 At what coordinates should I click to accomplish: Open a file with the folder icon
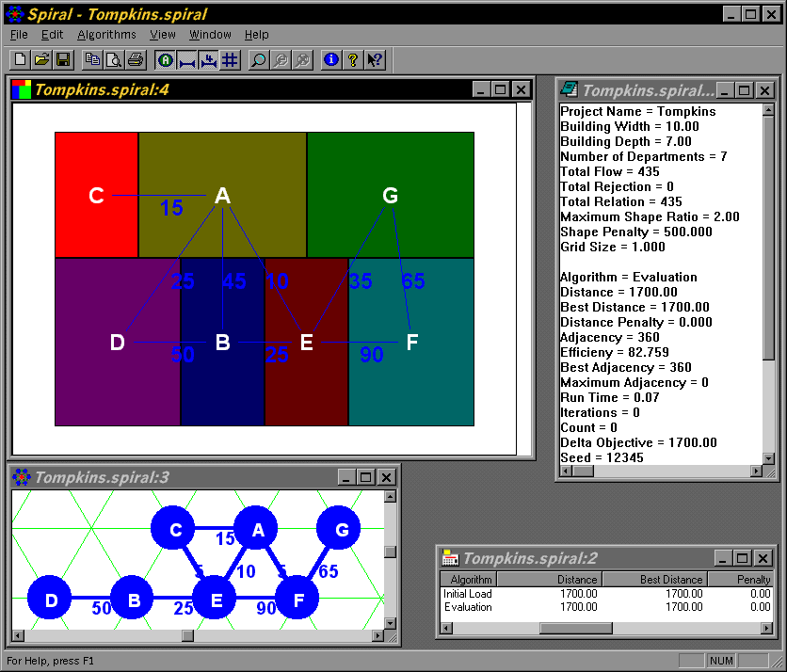[x=41, y=60]
